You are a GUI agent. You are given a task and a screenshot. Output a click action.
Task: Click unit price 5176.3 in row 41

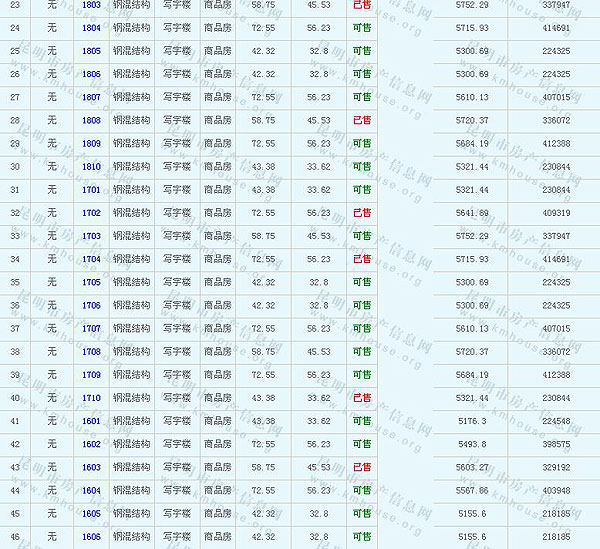point(472,421)
